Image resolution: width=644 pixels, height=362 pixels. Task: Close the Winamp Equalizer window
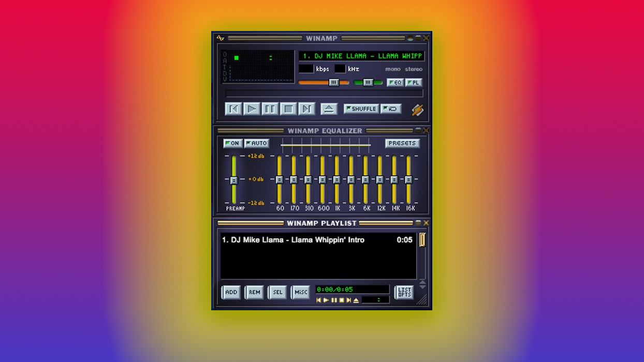[426, 131]
